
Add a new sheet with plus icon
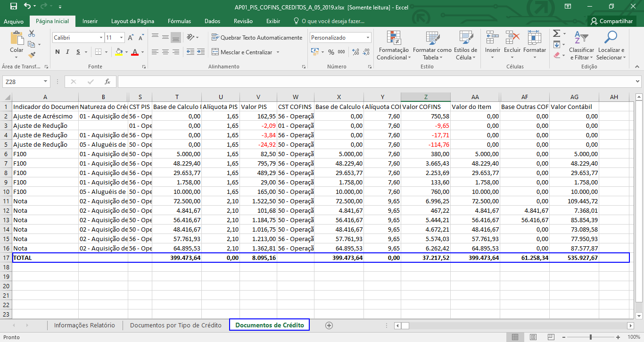(x=329, y=325)
